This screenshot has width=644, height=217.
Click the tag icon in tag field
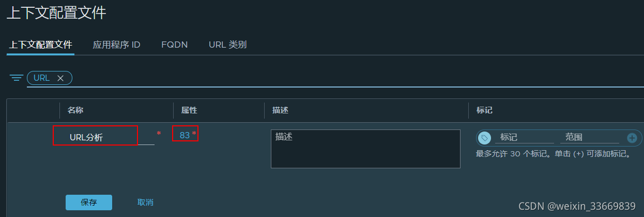click(x=484, y=138)
